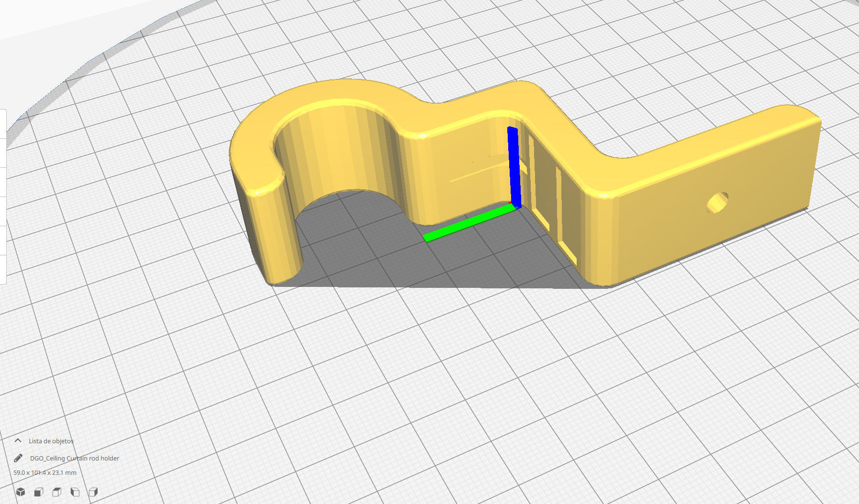Click the blue Z axis line

[514, 167]
